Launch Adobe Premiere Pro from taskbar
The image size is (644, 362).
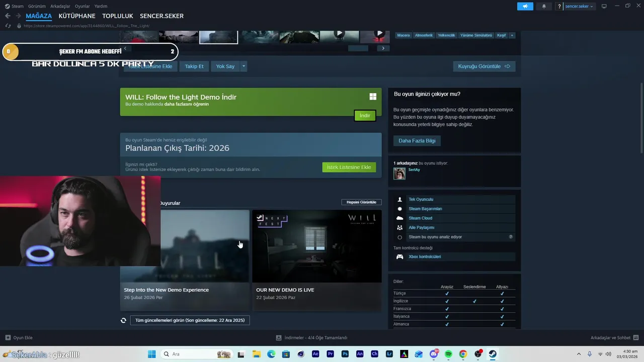point(330,354)
